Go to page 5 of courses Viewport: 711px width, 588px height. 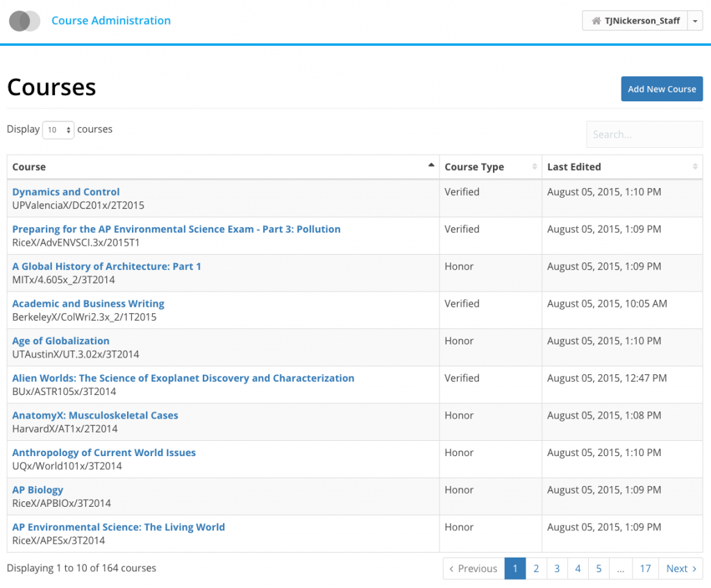(599, 569)
